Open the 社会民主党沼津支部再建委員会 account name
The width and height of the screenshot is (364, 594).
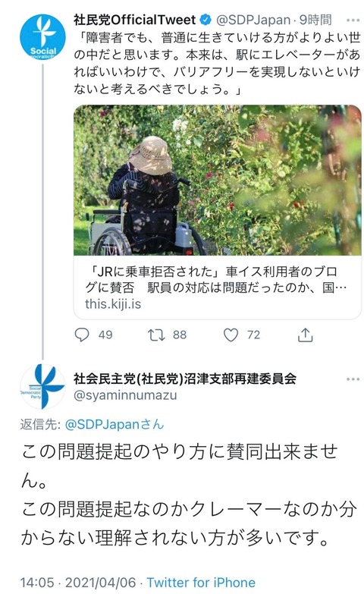click(x=185, y=378)
